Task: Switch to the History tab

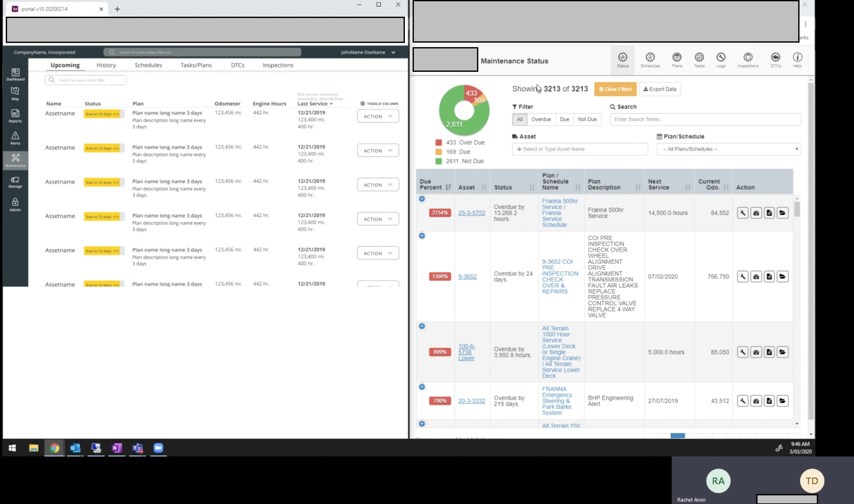Action: point(106,65)
